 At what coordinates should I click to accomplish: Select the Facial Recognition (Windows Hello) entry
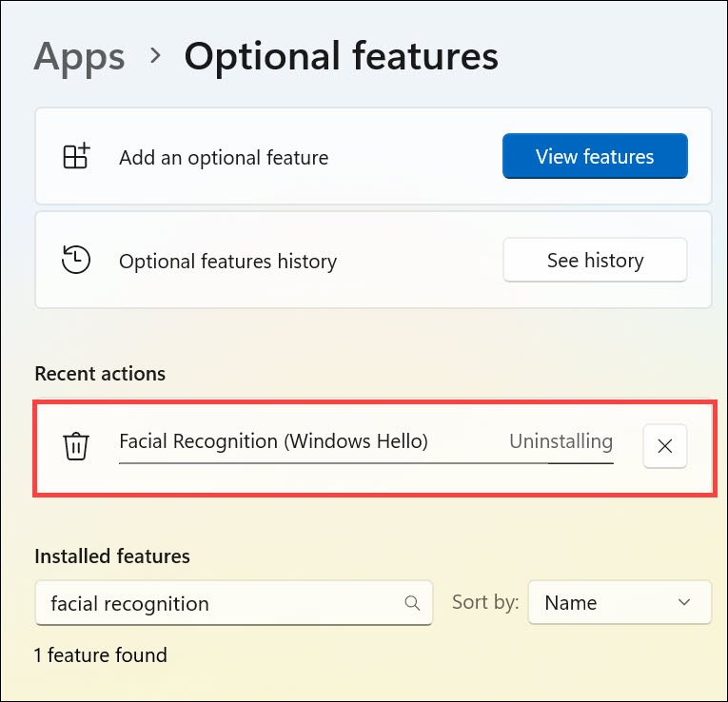coord(273,441)
